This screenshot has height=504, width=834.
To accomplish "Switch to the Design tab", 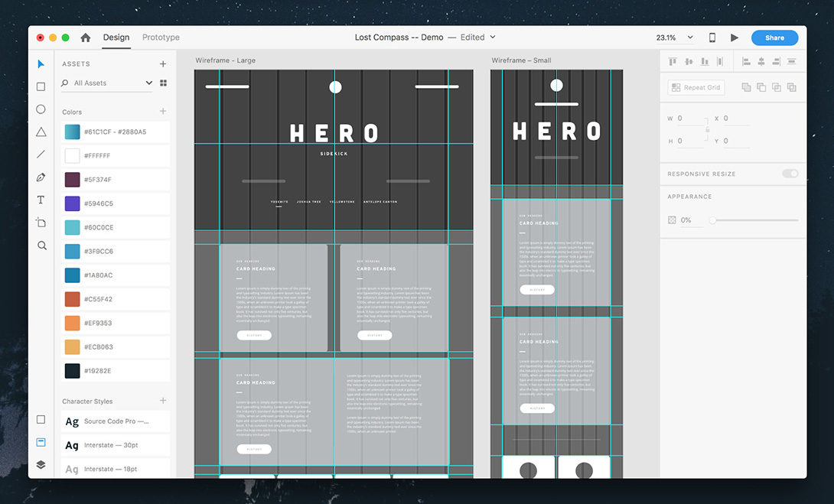I will pos(116,37).
